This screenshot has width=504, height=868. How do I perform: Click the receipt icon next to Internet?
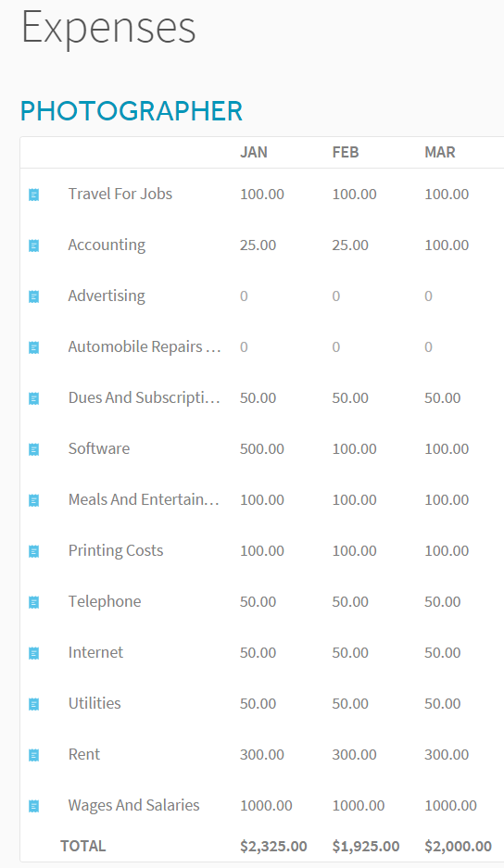pyautogui.click(x=33, y=653)
